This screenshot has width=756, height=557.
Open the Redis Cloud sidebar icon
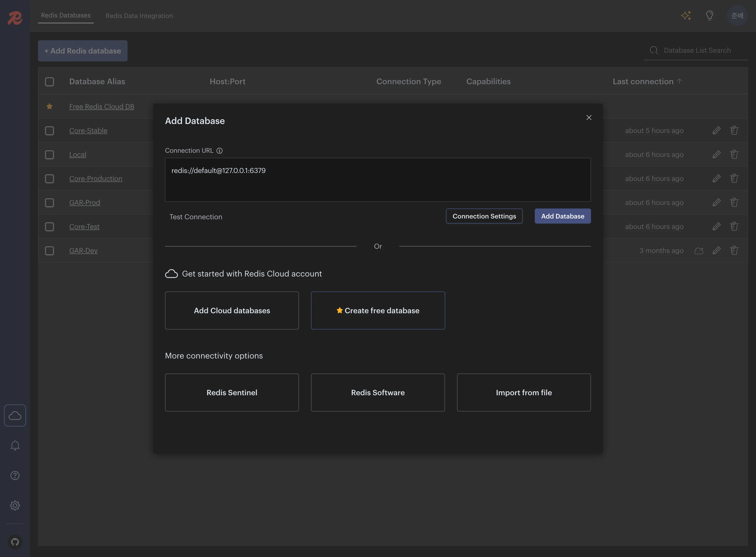15,415
